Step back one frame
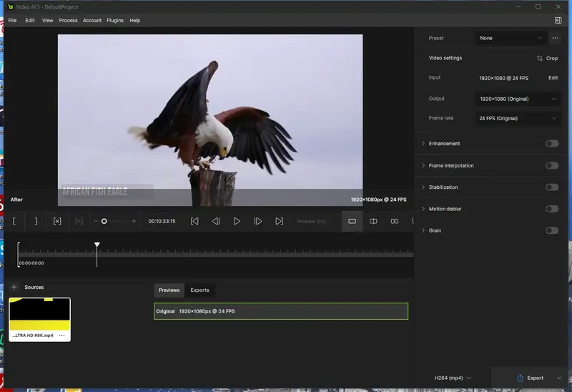 point(215,222)
